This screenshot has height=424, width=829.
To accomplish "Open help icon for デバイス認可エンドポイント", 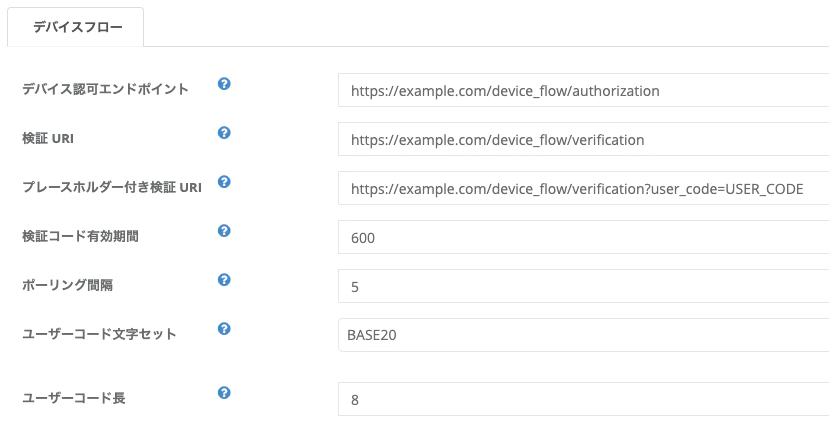I will click(x=224, y=84).
